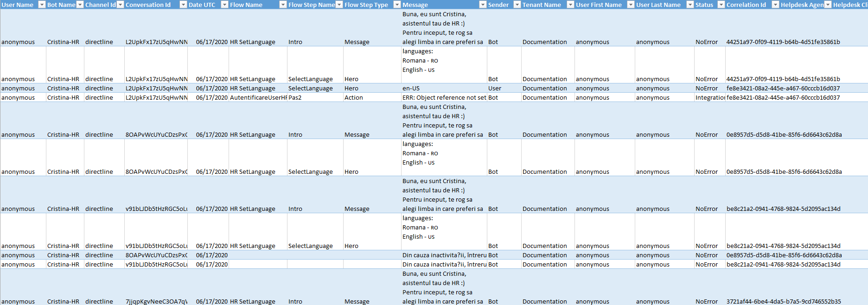The image size is (868, 305).
Task: Open the Bot Name column filter
Action: point(80,5)
